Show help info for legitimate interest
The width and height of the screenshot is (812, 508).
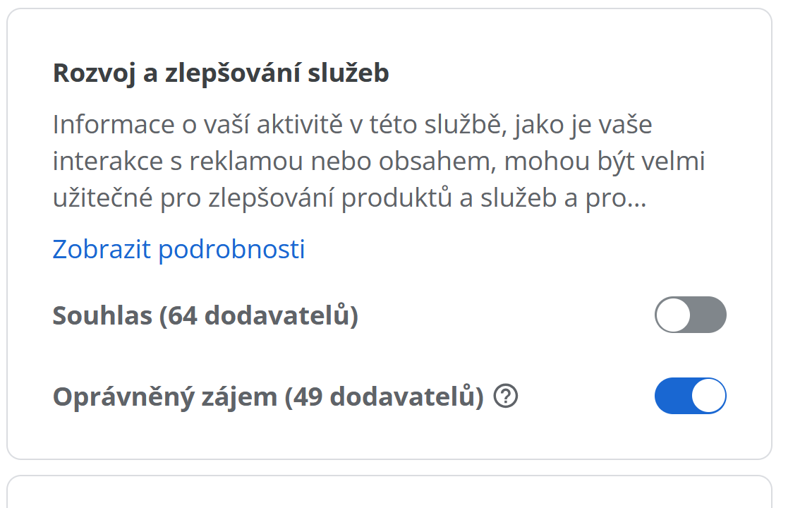[x=506, y=397]
